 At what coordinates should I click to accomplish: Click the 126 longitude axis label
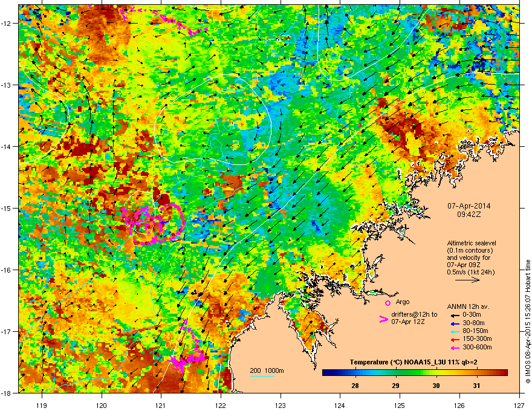tap(459, 405)
